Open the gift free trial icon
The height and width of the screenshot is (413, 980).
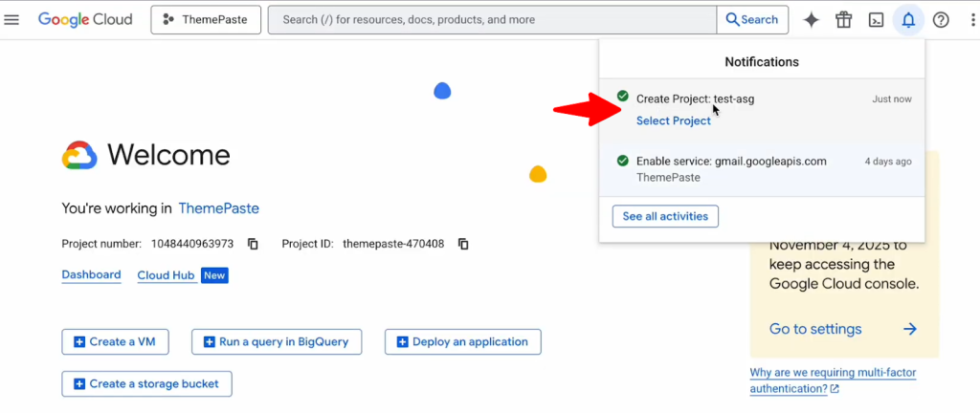tap(843, 20)
